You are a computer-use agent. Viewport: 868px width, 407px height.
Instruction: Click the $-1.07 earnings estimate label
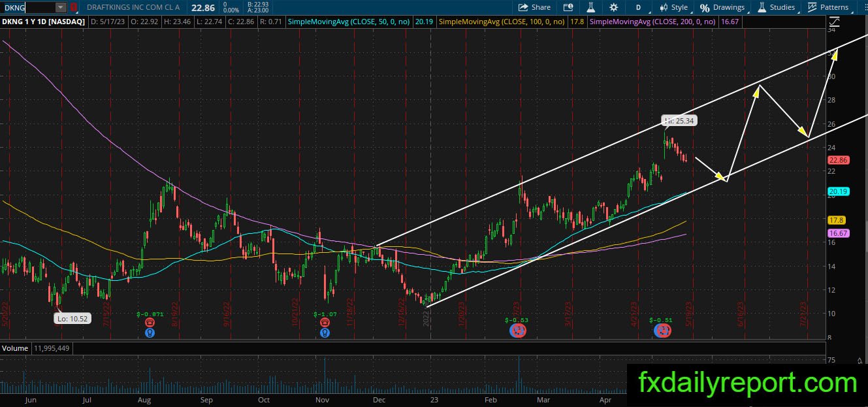click(x=325, y=314)
